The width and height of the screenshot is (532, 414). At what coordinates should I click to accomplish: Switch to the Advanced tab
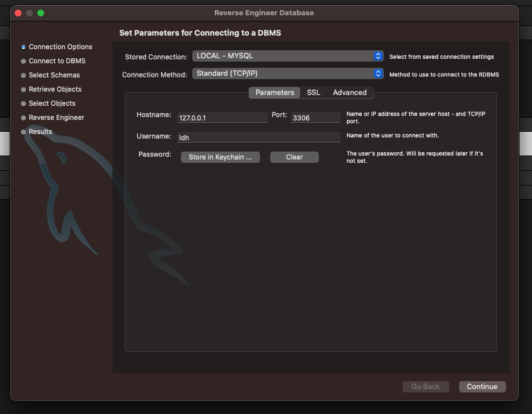(x=350, y=93)
